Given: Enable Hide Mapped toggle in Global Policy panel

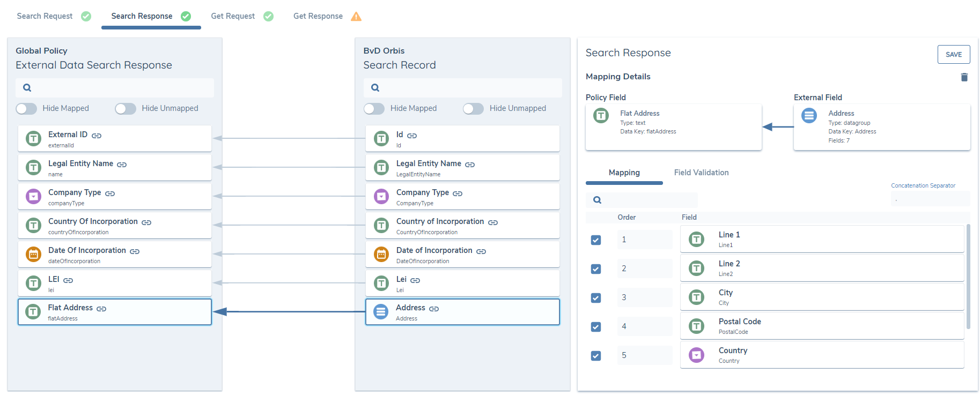Looking at the screenshot, I should coord(26,109).
